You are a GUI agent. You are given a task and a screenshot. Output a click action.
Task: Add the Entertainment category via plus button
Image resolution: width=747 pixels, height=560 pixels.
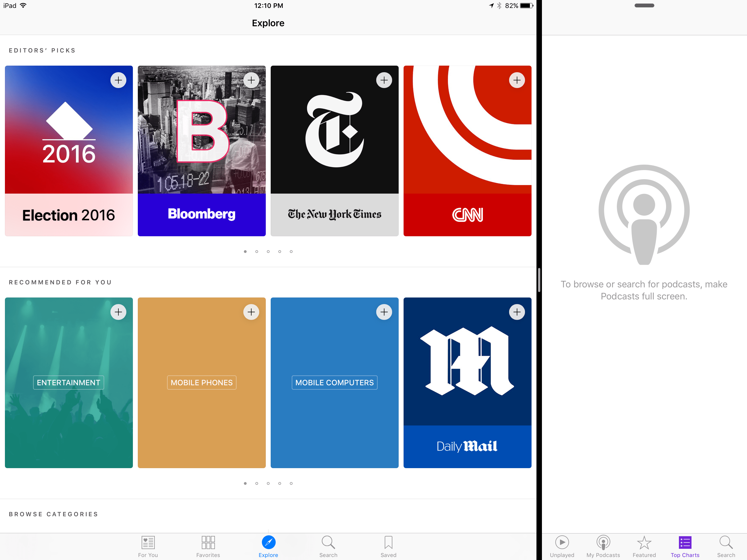click(x=119, y=312)
